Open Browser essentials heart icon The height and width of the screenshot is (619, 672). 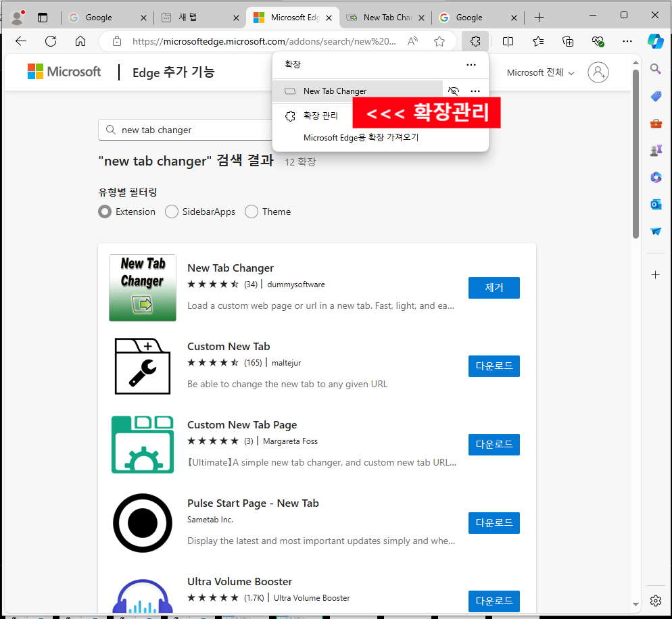[598, 41]
